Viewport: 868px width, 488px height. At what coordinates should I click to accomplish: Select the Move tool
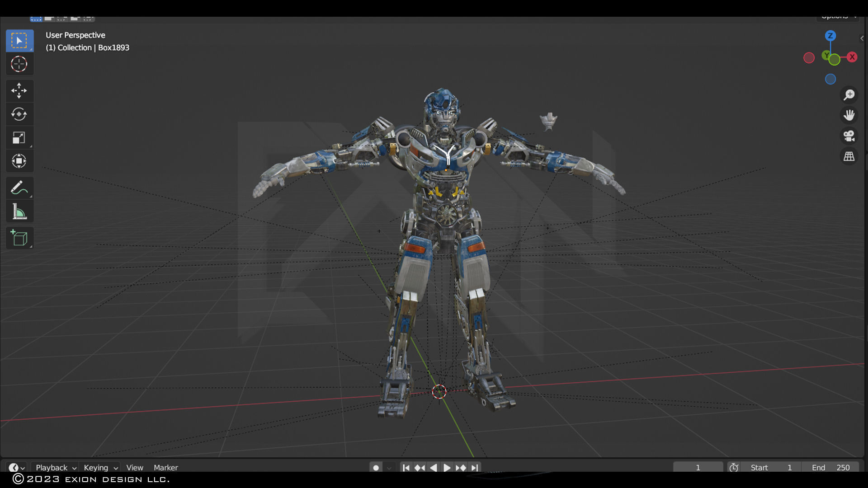pyautogui.click(x=19, y=91)
